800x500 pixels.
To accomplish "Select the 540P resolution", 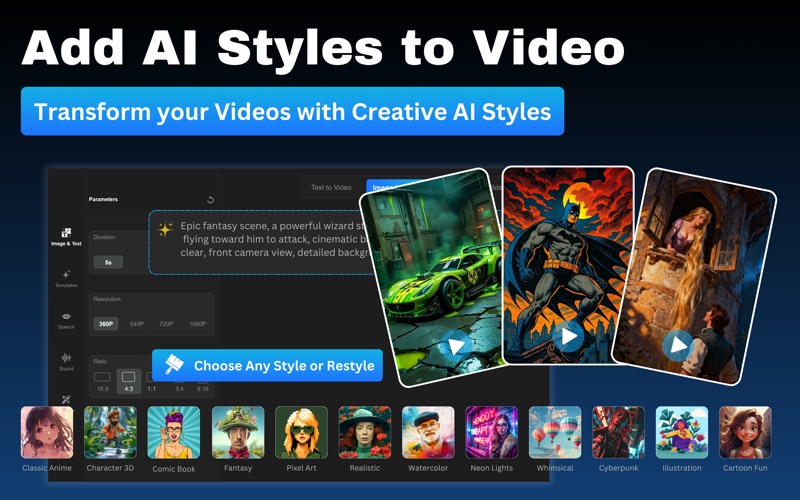I will point(137,323).
